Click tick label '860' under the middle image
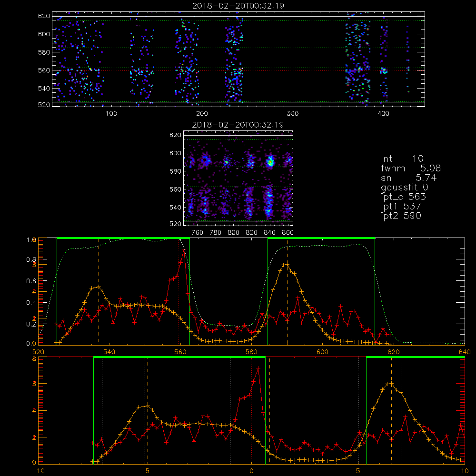 pos(288,233)
